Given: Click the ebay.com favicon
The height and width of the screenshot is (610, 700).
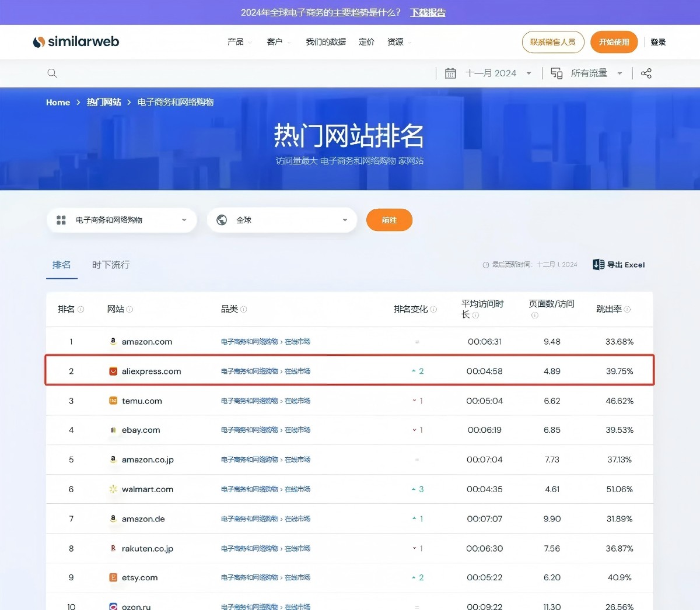Looking at the screenshot, I should [x=113, y=430].
